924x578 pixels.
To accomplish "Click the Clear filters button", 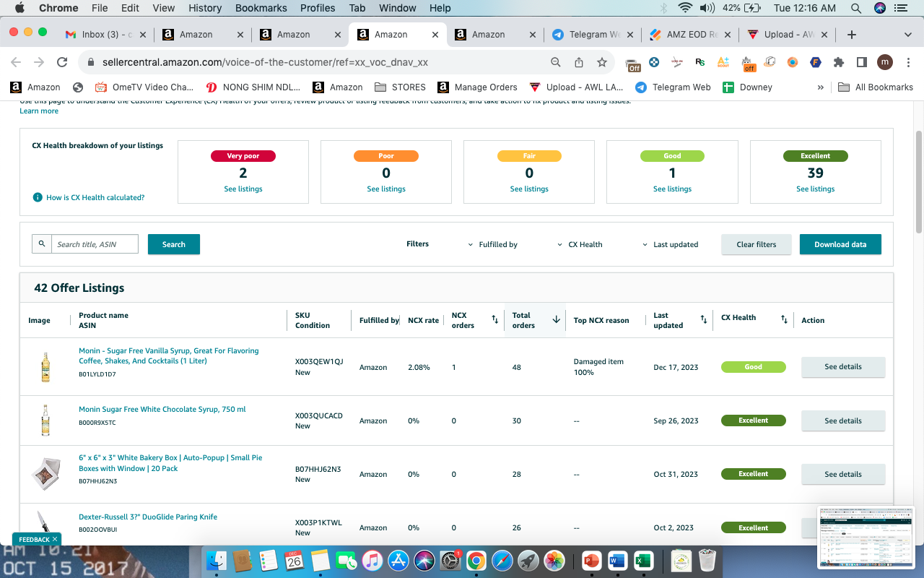I will pyautogui.click(x=757, y=244).
